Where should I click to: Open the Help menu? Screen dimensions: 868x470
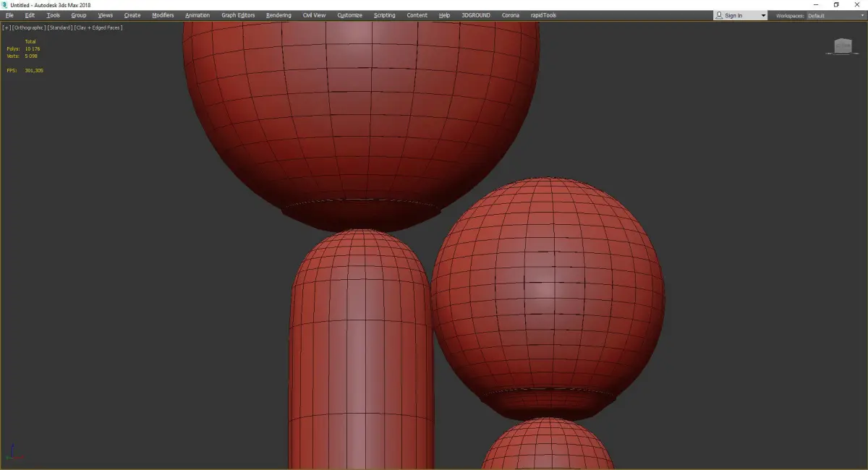point(444,15)
